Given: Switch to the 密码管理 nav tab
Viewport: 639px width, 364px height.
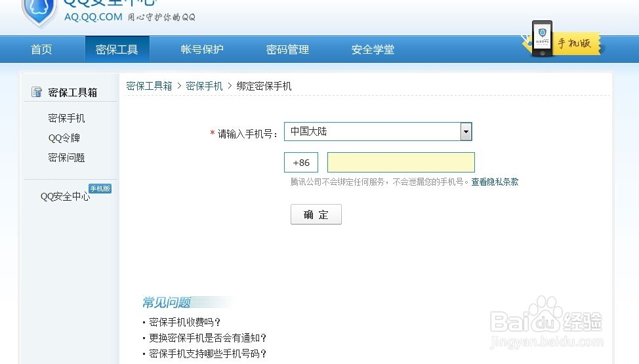Looking at the screenshot, I should click(x=287, y=49).
